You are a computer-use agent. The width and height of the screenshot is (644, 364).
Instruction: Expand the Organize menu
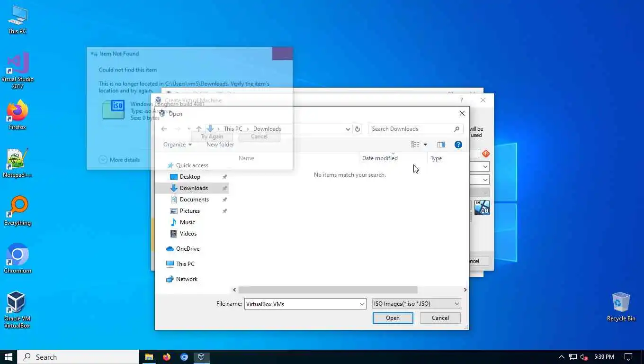point(178,145)
